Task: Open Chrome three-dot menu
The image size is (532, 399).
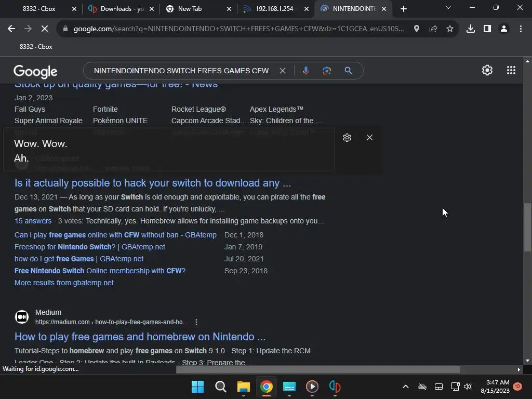Action: click(521, 29)
